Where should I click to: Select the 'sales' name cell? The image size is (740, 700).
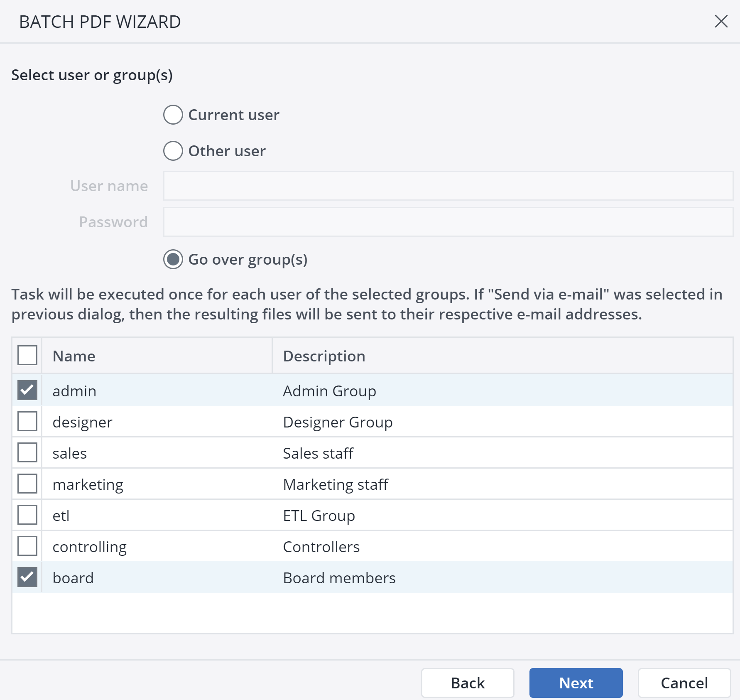tap(157, 453)
